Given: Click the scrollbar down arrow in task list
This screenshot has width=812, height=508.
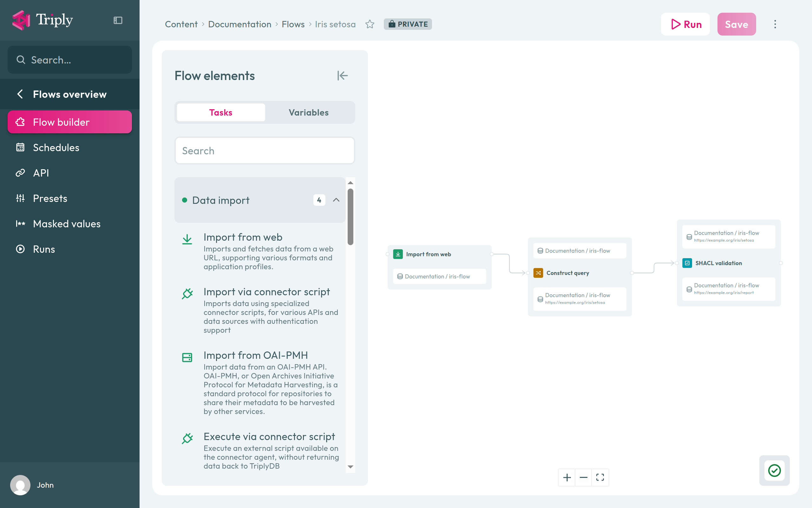Looking at the screenshot, I should pyautogui.click(x=350, y=467).
